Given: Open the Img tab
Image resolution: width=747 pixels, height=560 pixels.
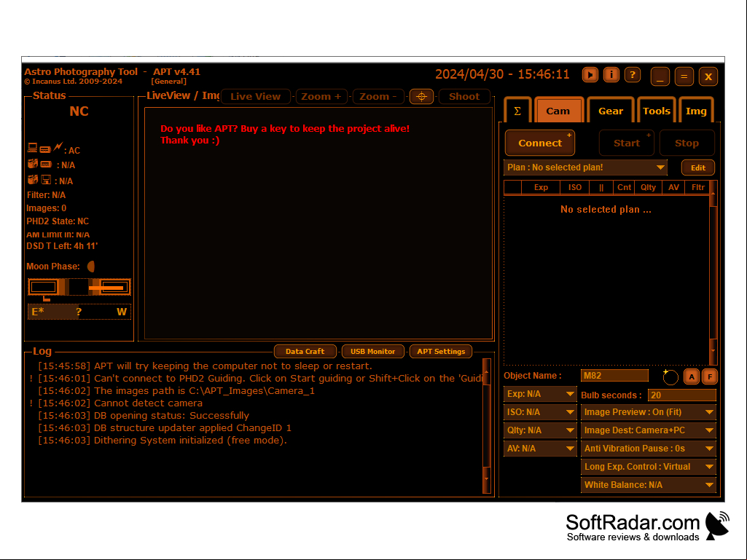Looking at the screenshot, I should point(696,111).
